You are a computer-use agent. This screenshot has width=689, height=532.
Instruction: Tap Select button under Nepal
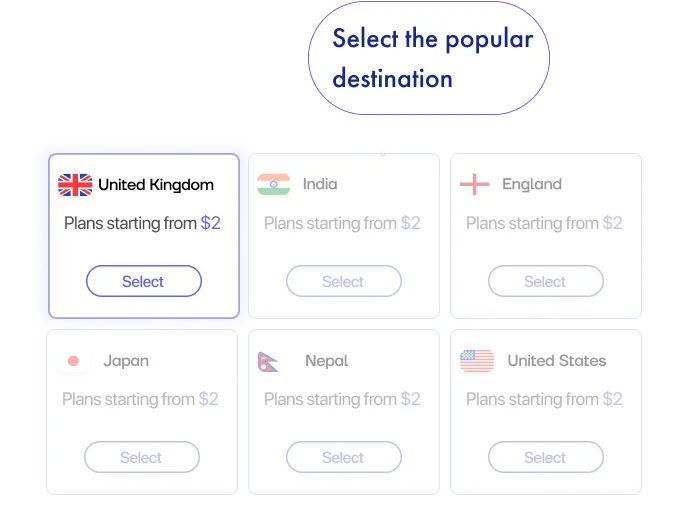[x=343, y=458]
